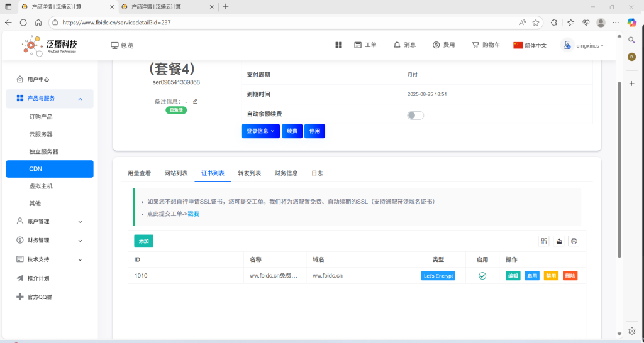Open 费用 billing in header
Screen dimensions: 644x343
443,45
